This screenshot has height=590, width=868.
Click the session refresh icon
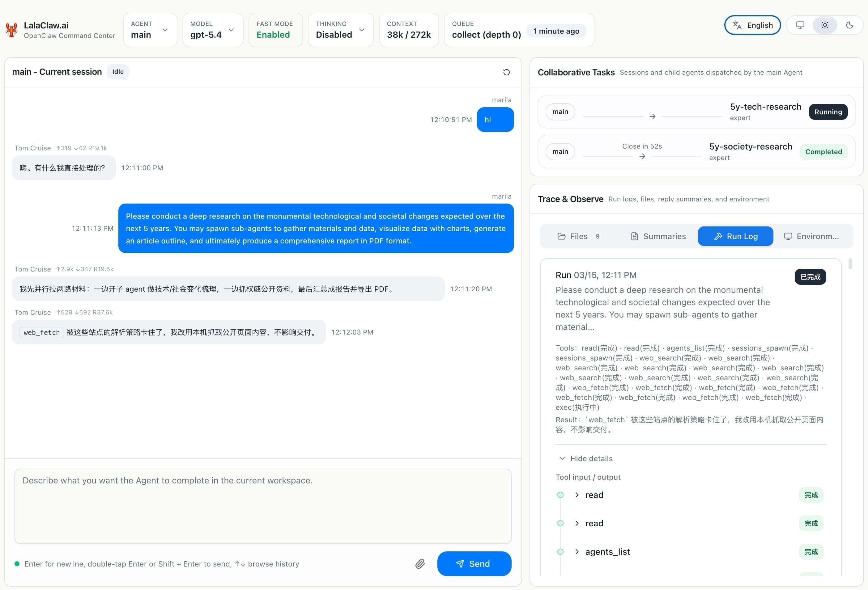(x=506, y=72)
